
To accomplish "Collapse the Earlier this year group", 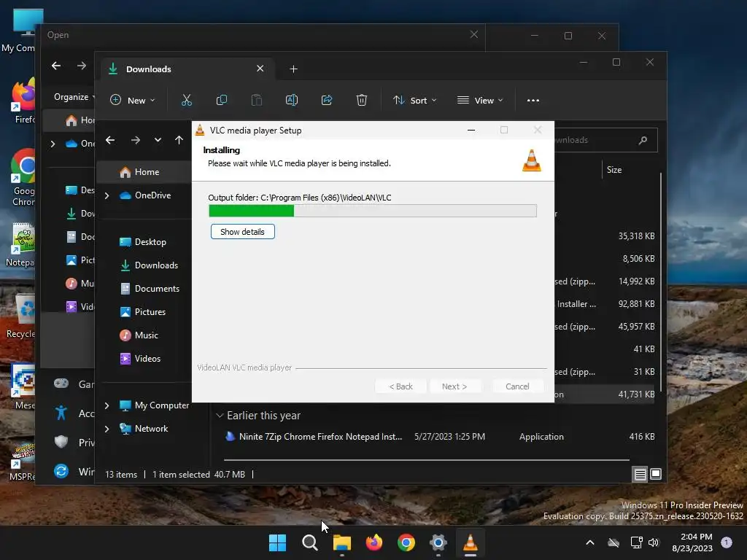I will (220, 416).
